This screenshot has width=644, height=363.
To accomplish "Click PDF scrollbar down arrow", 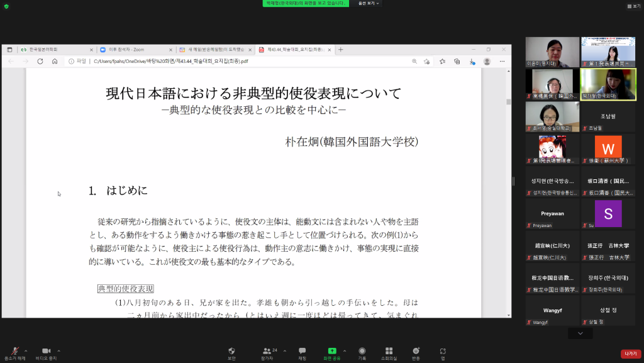I will coord(508,315).
